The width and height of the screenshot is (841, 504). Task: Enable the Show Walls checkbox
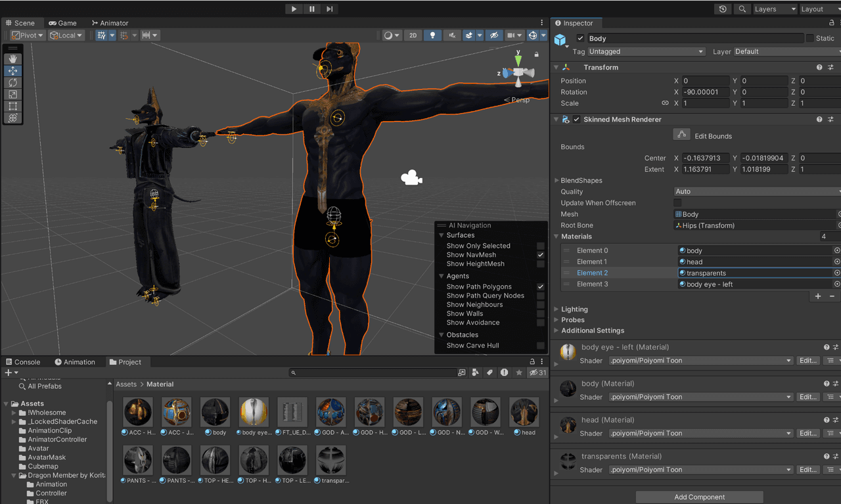pos(541,314)
